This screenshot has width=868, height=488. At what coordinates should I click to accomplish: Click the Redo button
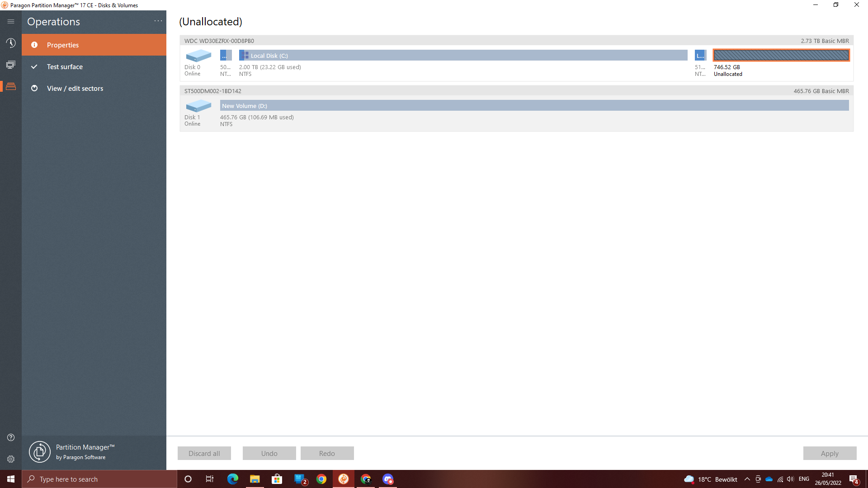327,453
